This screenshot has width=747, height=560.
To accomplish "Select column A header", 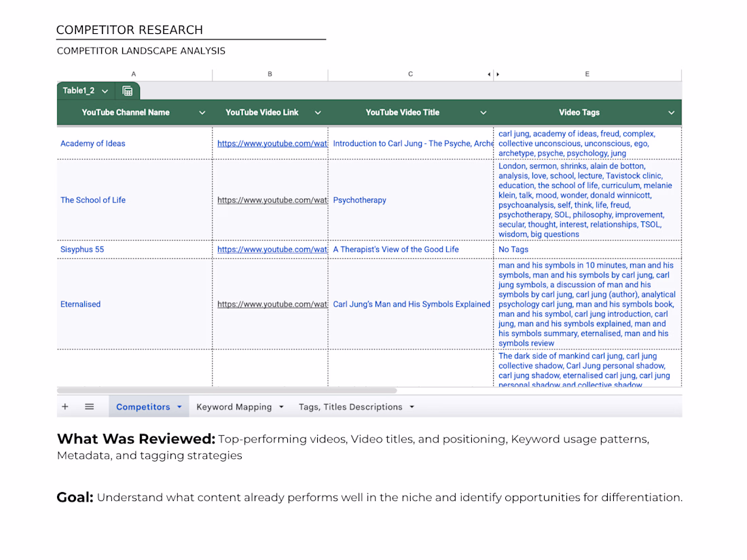I will click(134, 74).
